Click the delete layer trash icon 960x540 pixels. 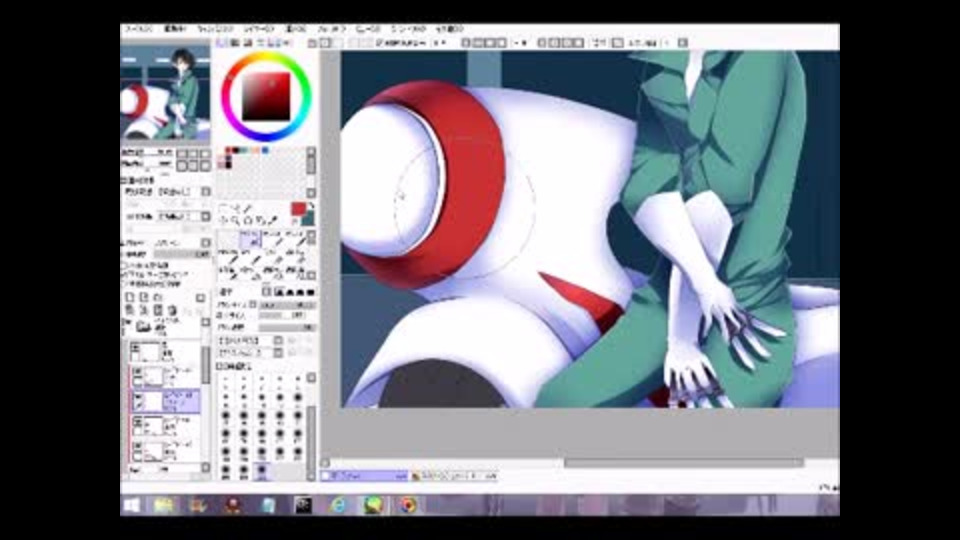[171, 310]
